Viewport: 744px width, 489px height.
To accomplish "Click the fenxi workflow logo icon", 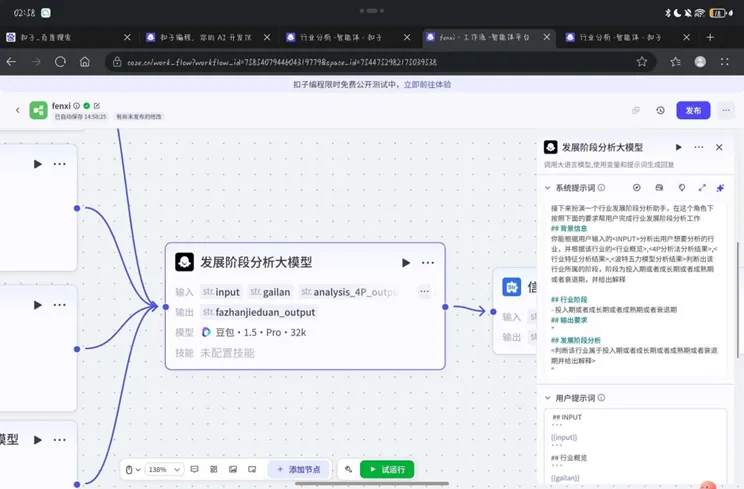I will (x=38, y=110).
